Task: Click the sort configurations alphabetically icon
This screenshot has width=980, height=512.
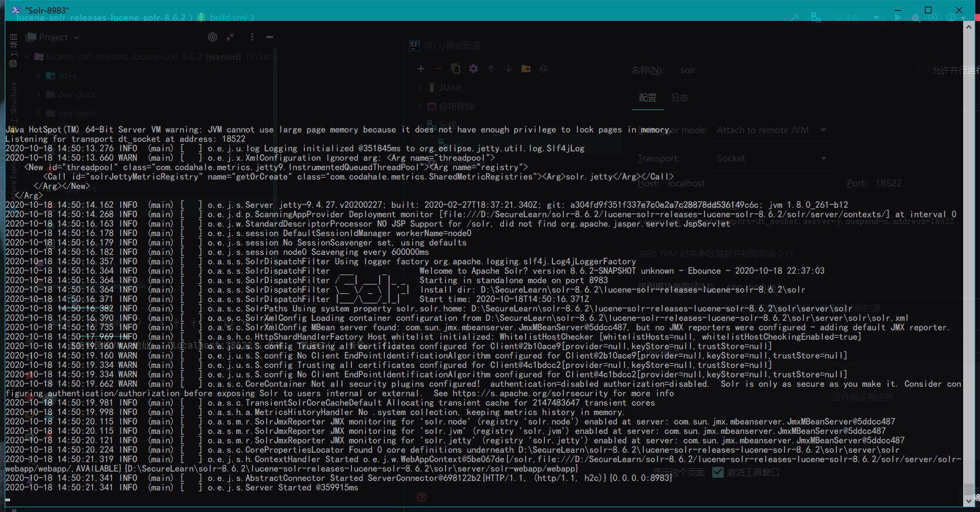Action: click(x=543, y=69)
